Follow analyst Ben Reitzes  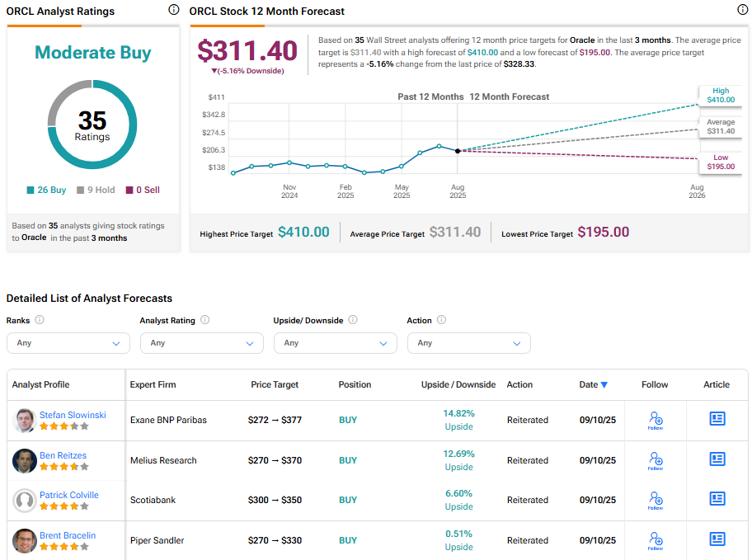656,460
